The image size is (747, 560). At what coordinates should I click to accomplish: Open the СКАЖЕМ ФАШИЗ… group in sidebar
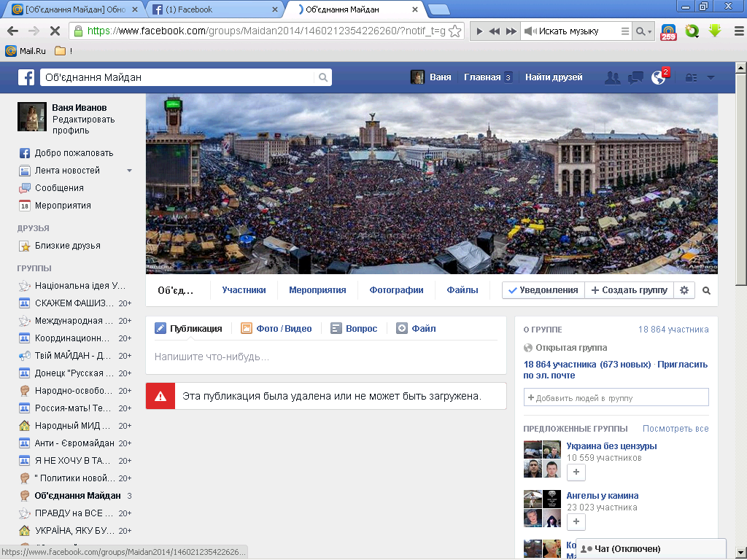74,303
